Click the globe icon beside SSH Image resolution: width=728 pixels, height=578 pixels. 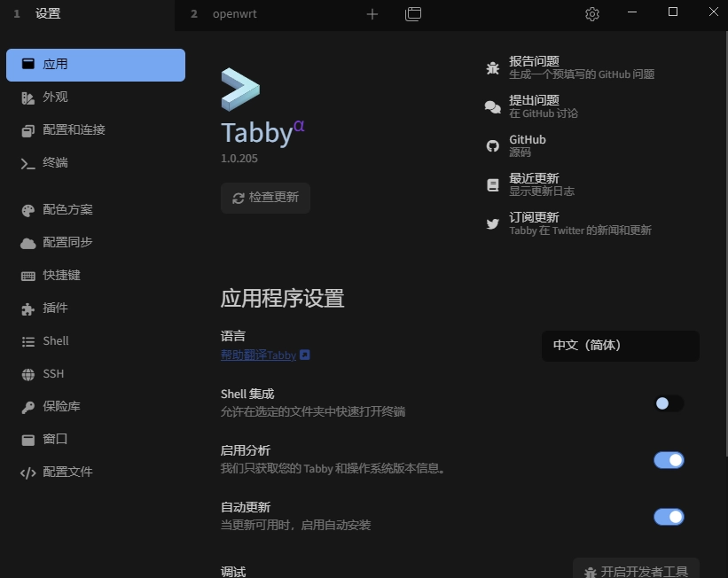[27, 374]
